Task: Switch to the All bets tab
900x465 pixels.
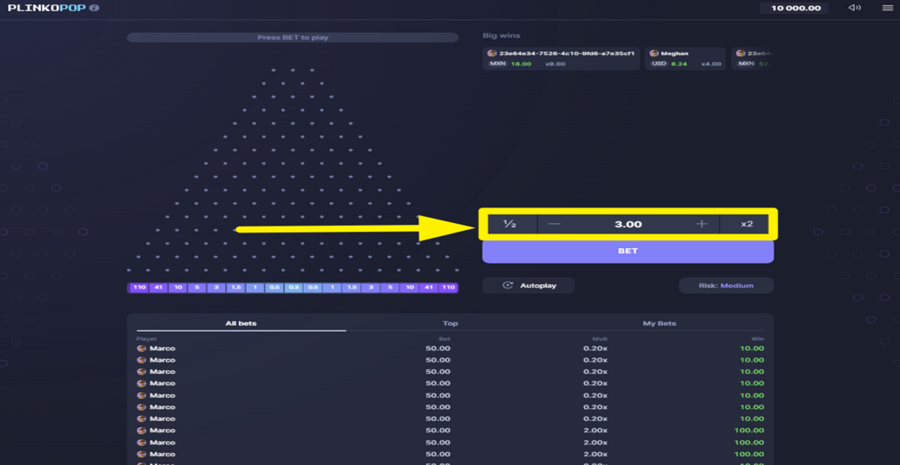Action: click(241, 323)
